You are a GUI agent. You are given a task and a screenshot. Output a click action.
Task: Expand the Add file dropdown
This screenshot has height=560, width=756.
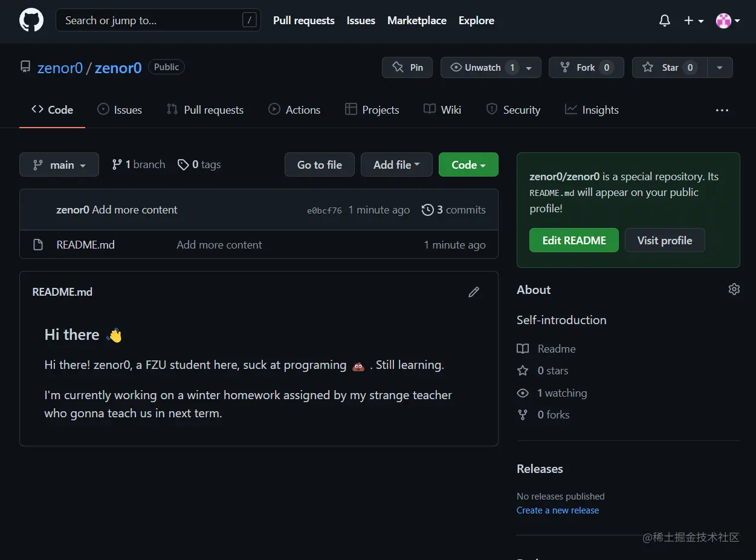(x=396, y=164)
